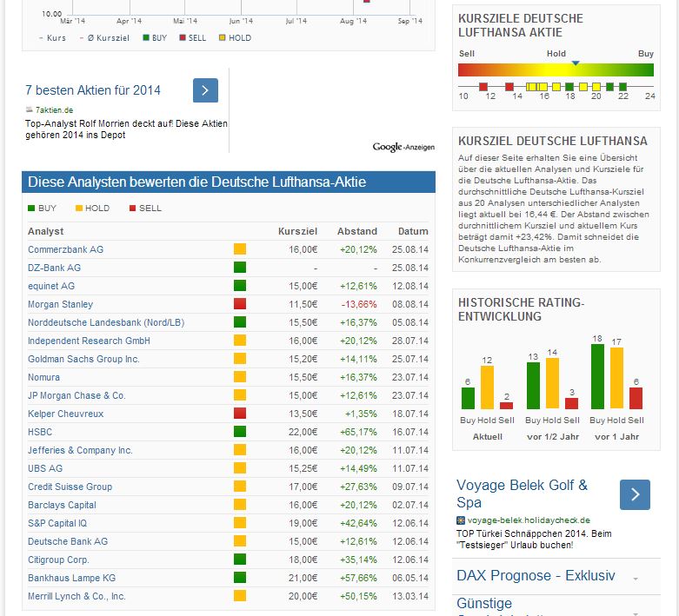
Task: Expand the Günstige ad entry arrow
Action: (636, 613)
